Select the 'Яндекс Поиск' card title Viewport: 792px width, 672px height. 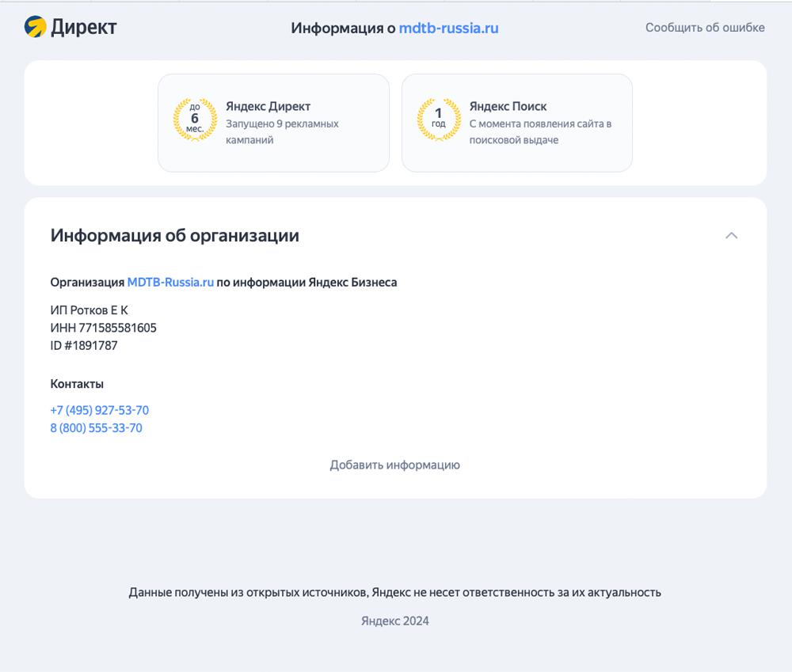click(508, 107)
